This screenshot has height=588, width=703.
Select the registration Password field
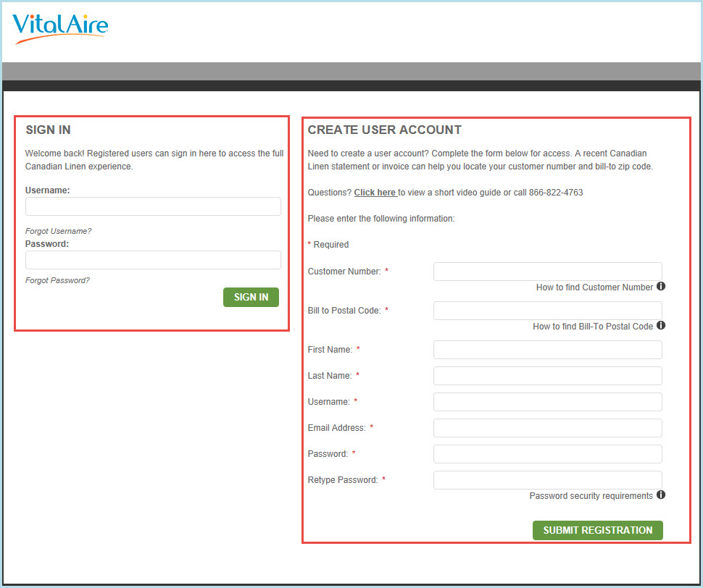pyautogui.click(x=547, y=454)
